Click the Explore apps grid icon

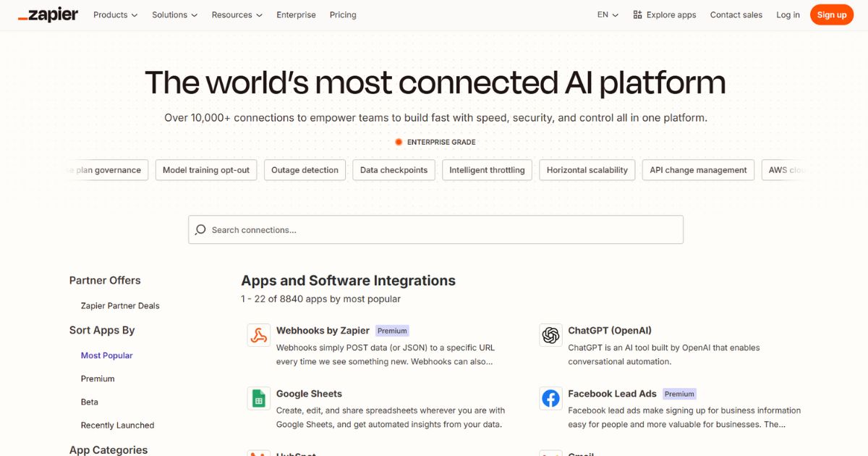coord(637,14)
